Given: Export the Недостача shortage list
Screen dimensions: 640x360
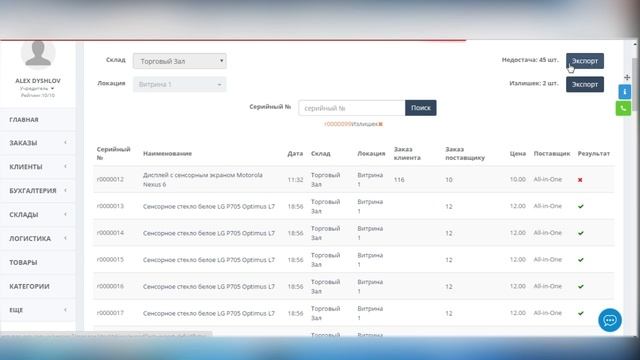Looking at the screenshot, I should [x=584, y=61].
